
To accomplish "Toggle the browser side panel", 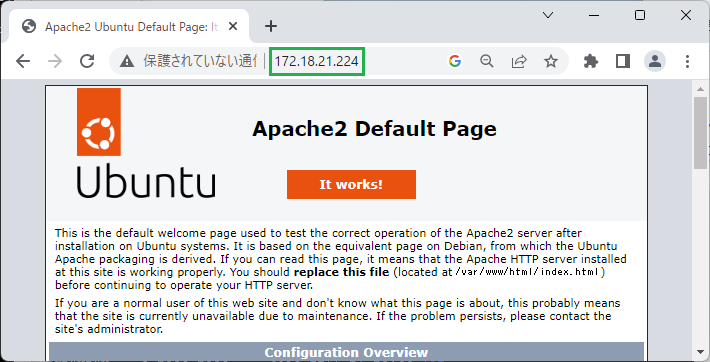I will (623, 61).
